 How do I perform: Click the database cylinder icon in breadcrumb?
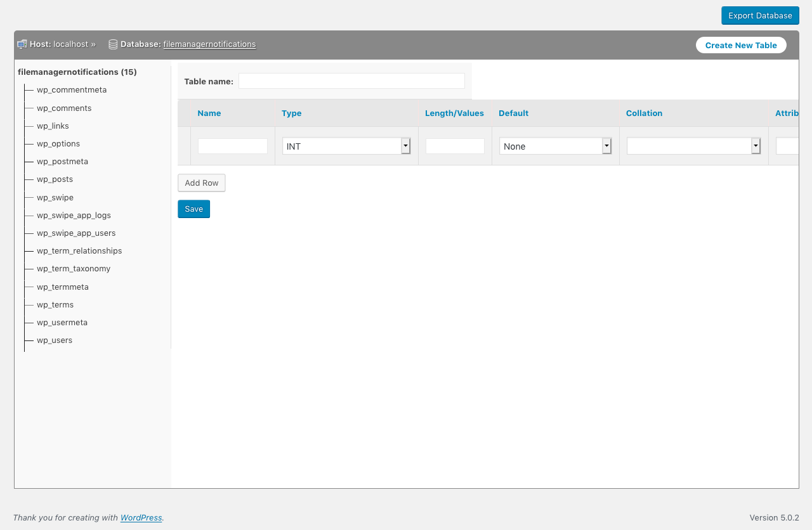113,44
